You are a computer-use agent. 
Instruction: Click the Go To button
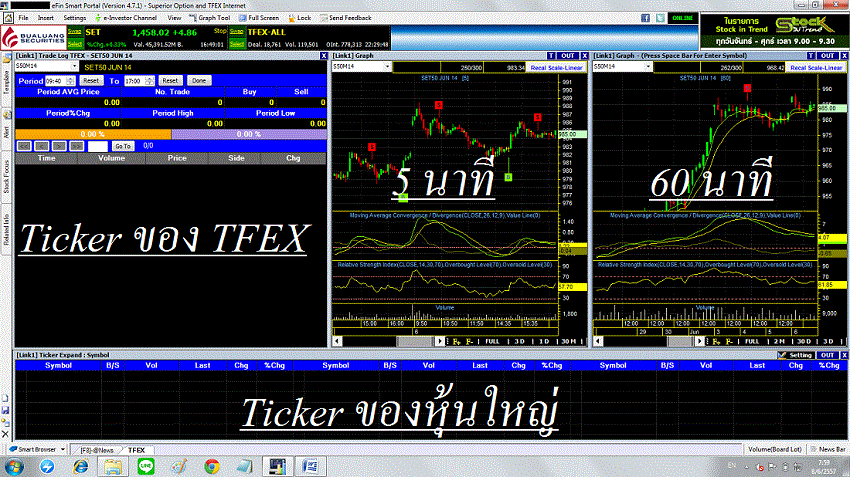point(123,146)
